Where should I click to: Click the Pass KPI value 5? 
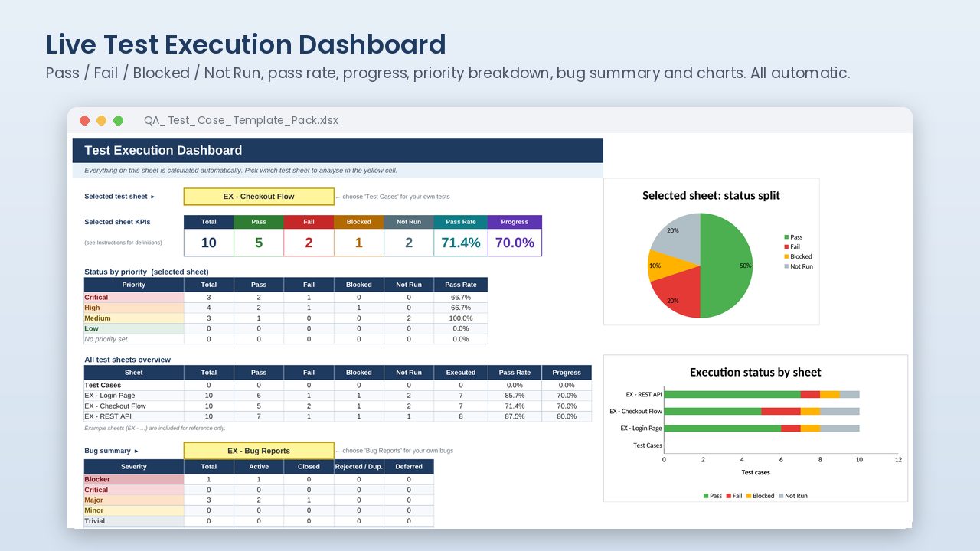[259, 243]
